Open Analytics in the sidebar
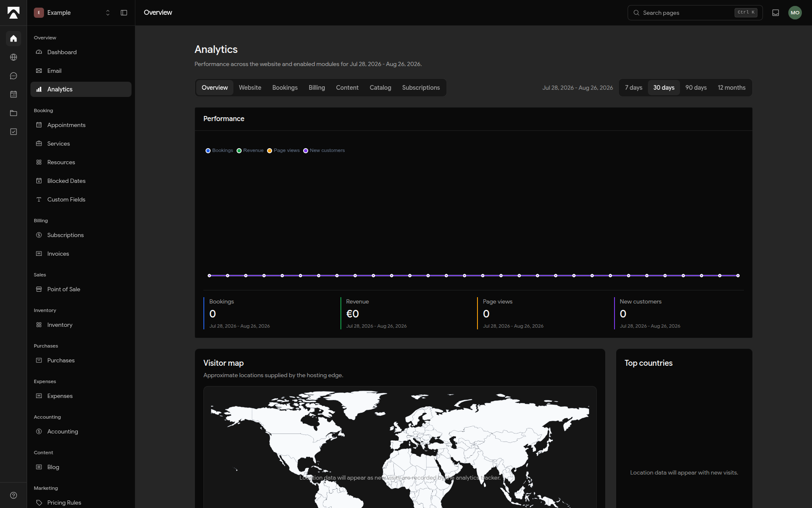Image resolution: width=812 pixels, height=508 pixels. 81,89
